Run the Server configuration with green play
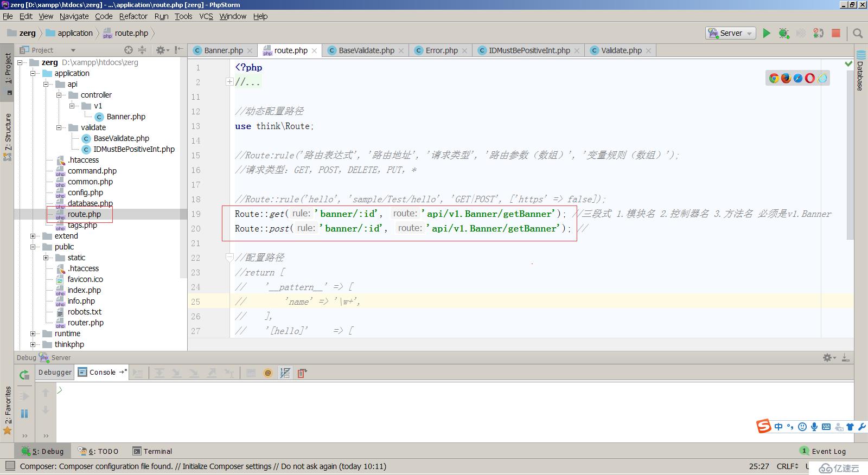This screenshot has width=868, height=475. click(x=766, y=33)
